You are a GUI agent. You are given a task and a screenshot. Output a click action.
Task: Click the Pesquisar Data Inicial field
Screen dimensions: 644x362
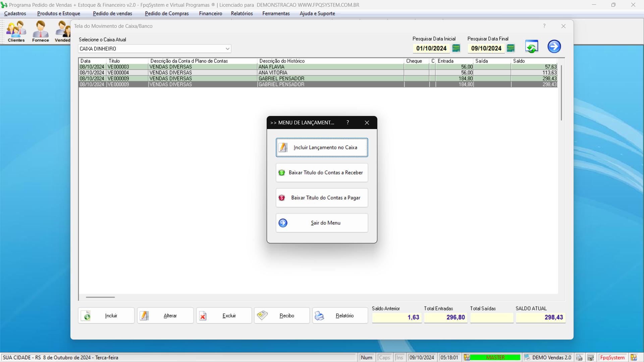(431, 48)
